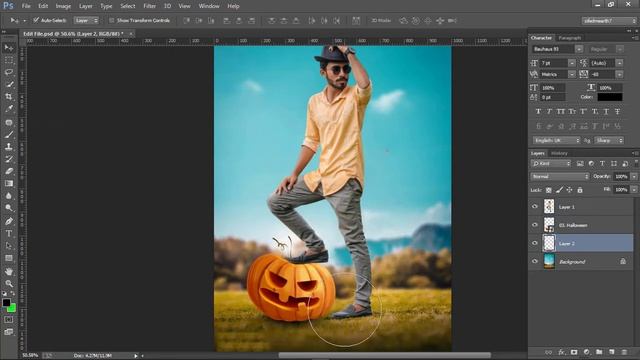
Task: Select the Dodge tool
Action: tap(9, 208)
